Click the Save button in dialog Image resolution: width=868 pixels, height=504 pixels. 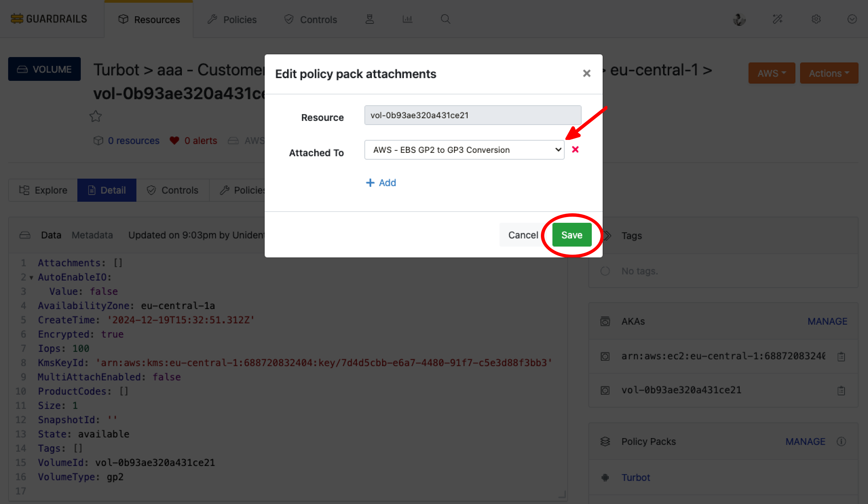(x=571, y=235)
